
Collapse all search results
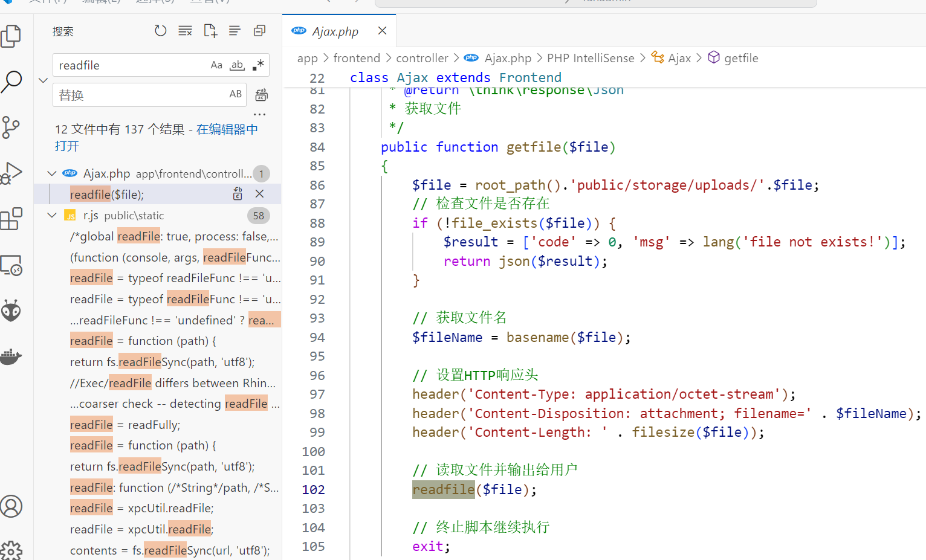pyautogui.click(x=259, y=31)
